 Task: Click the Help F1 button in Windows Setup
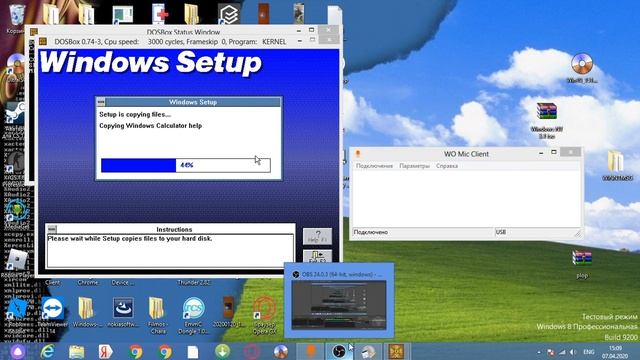317,236
